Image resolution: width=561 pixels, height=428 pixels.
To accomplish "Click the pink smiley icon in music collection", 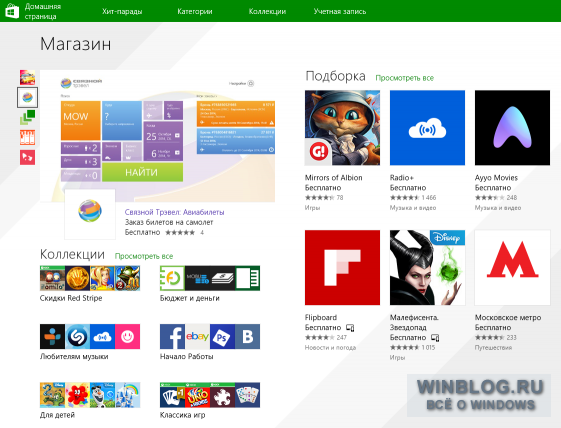I will tap(127, 336).
